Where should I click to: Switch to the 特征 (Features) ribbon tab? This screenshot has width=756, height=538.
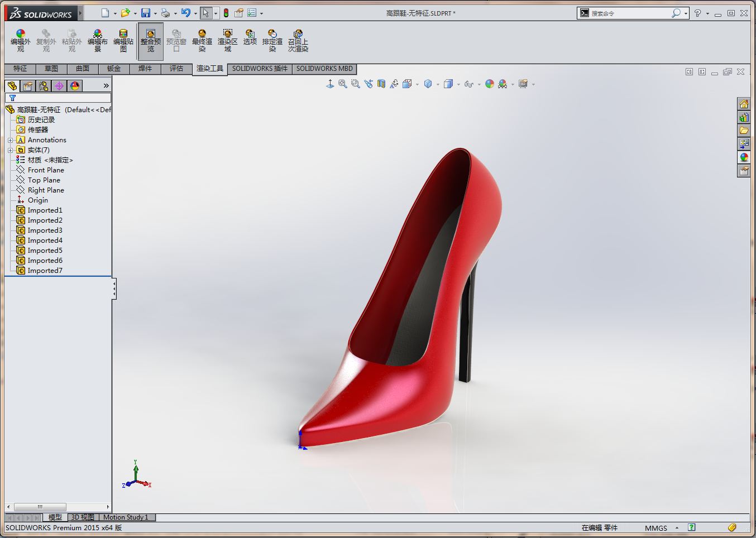click(20, 69)
